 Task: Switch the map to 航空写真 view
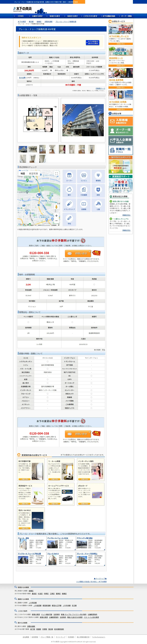coord(33,174)
